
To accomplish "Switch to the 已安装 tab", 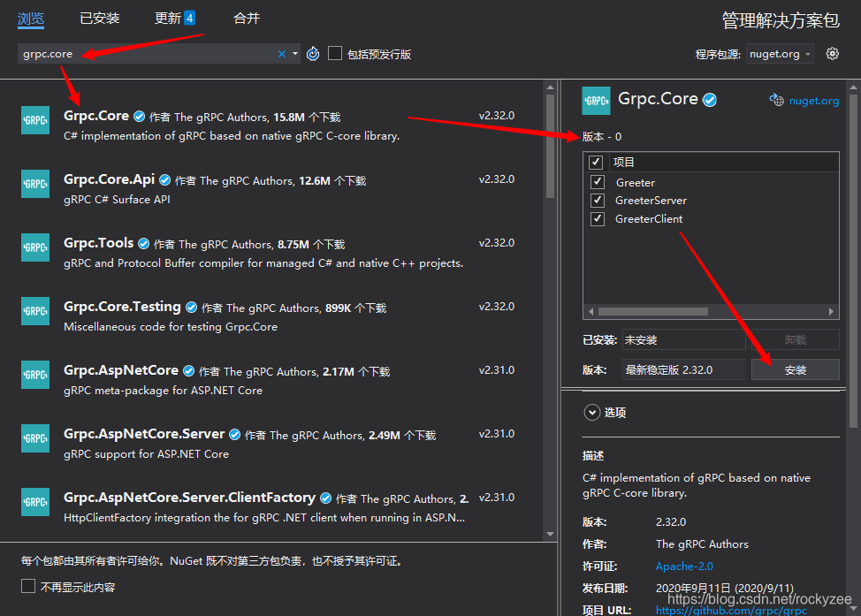I will (99, 19).
